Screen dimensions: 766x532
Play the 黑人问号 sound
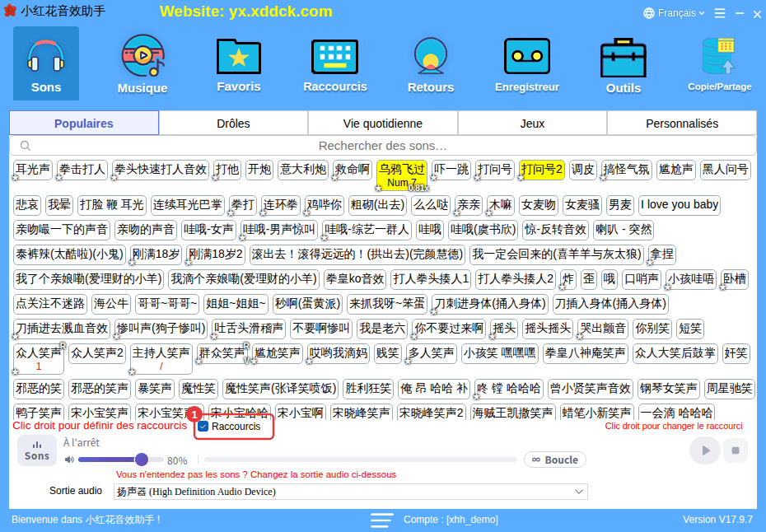pyautogui.click(x=726, y=170)
